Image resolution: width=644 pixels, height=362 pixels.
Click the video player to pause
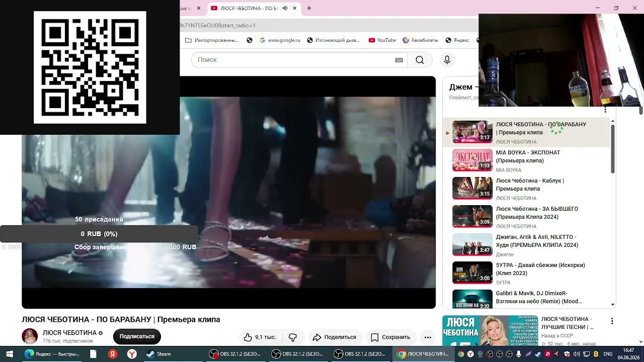tap(229, 193)
